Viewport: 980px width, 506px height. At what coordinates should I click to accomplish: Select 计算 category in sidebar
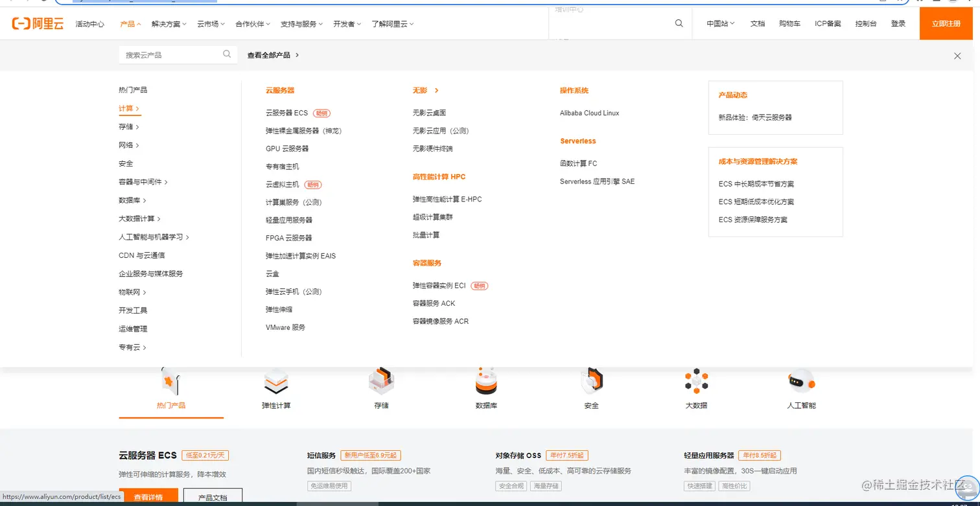pyautogui.click(x=129, y=108)
